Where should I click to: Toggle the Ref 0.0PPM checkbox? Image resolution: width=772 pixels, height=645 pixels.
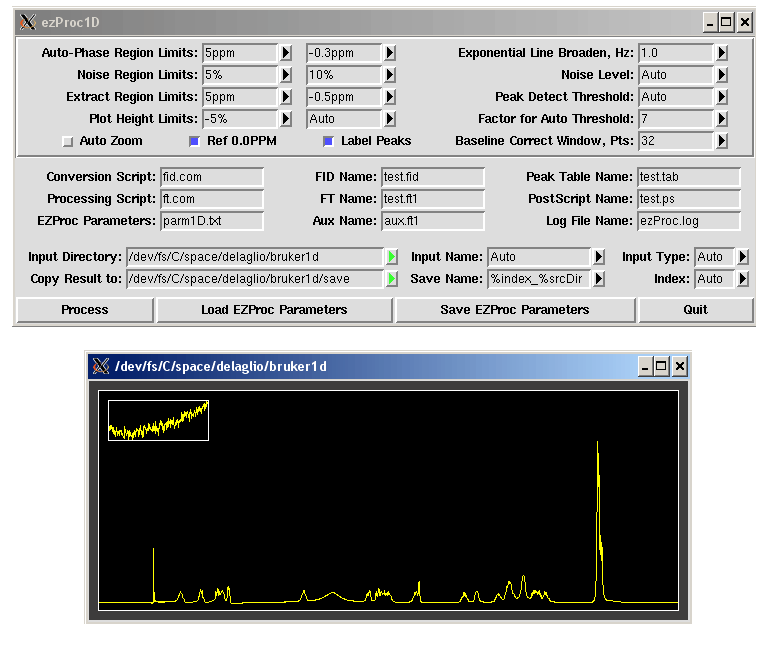[195, 142]
